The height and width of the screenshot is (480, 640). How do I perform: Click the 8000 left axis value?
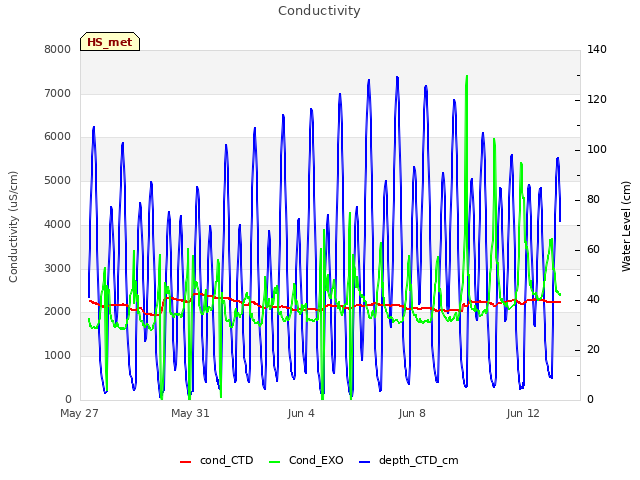click(58, 49)
